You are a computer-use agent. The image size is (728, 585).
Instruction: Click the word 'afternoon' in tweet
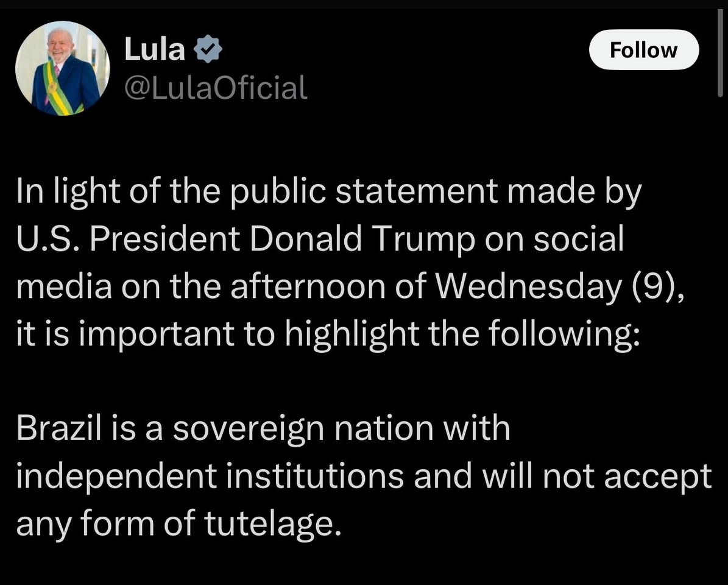tap(308, 286)
